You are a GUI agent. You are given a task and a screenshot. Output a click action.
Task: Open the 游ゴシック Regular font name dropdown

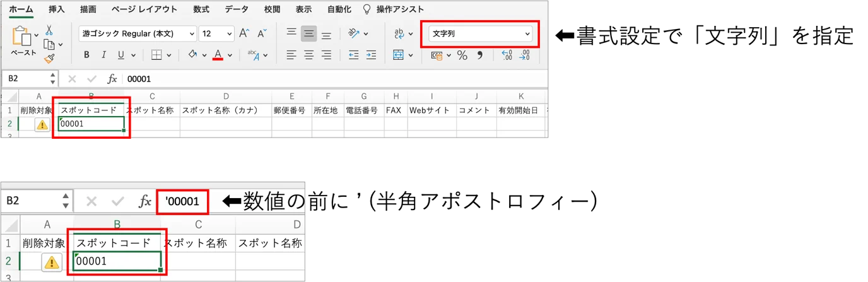click(x=138, y=34)
